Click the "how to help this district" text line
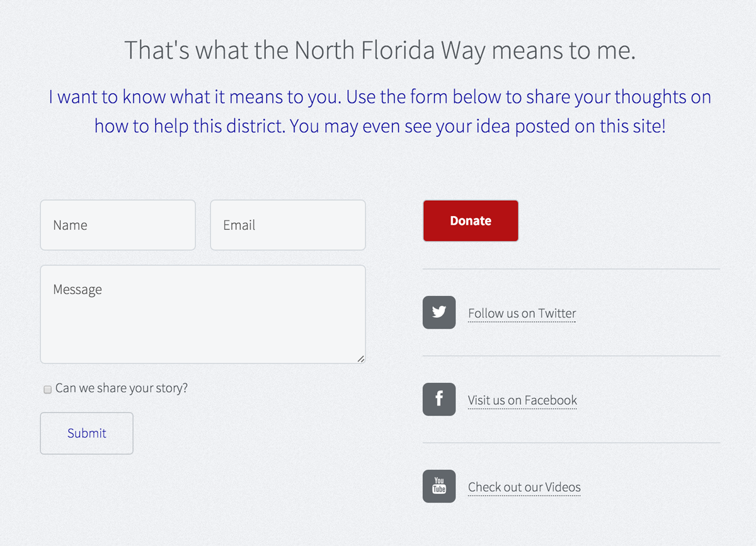 (x=380, y=126)
